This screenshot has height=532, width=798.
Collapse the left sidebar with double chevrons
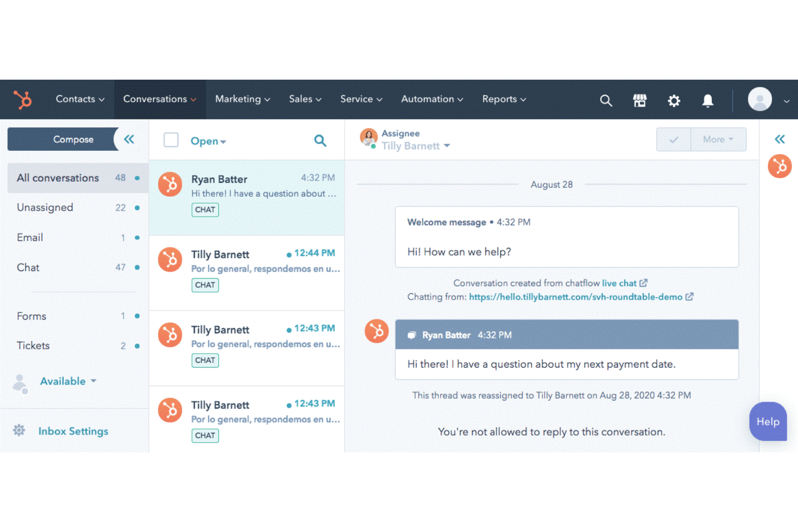(x=128, y=139)
